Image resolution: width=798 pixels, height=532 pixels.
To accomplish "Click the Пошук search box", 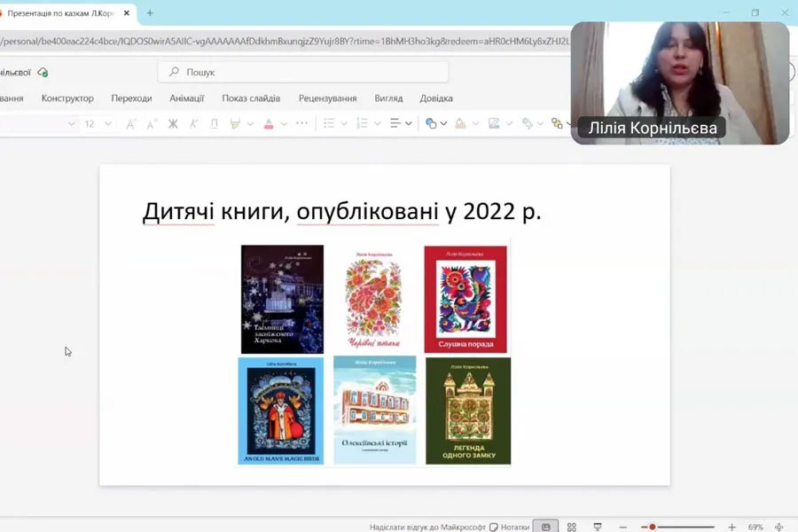I will [x=303, y=73].
